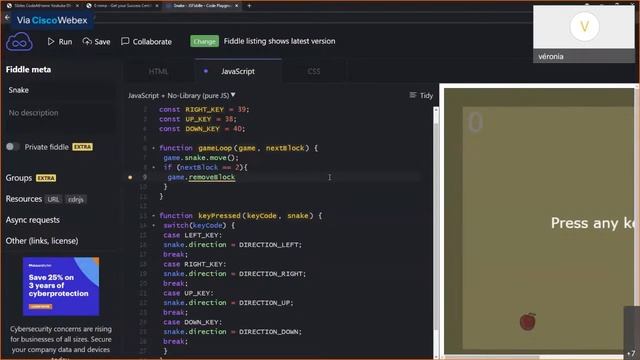640x360 pixels.
Task: Open the JavaScript + No-Library dropdown
Action: pos(182,96)
